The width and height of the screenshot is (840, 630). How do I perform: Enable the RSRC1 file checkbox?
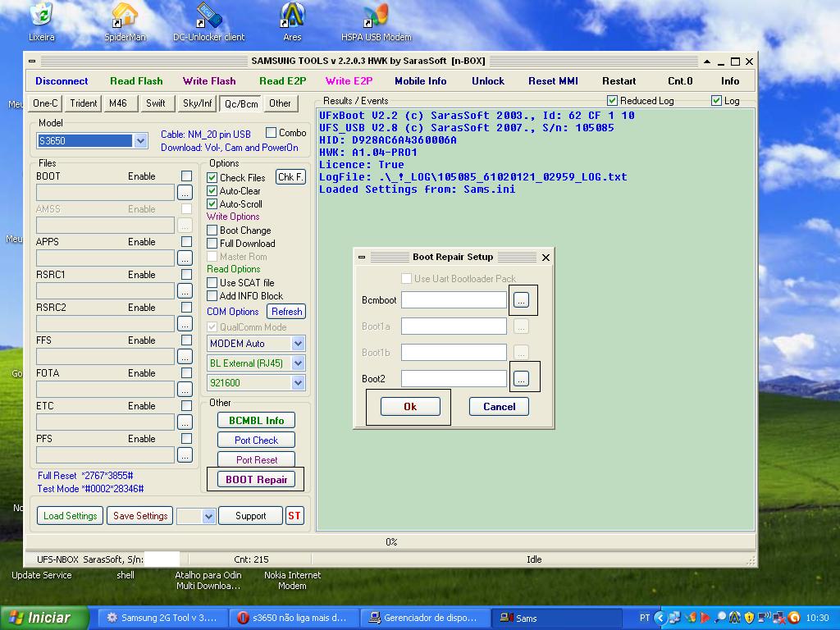click(x=186, y=274)
